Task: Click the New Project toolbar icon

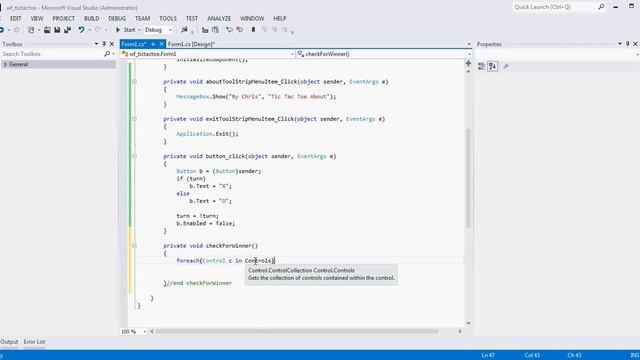Action: [31, 30]
